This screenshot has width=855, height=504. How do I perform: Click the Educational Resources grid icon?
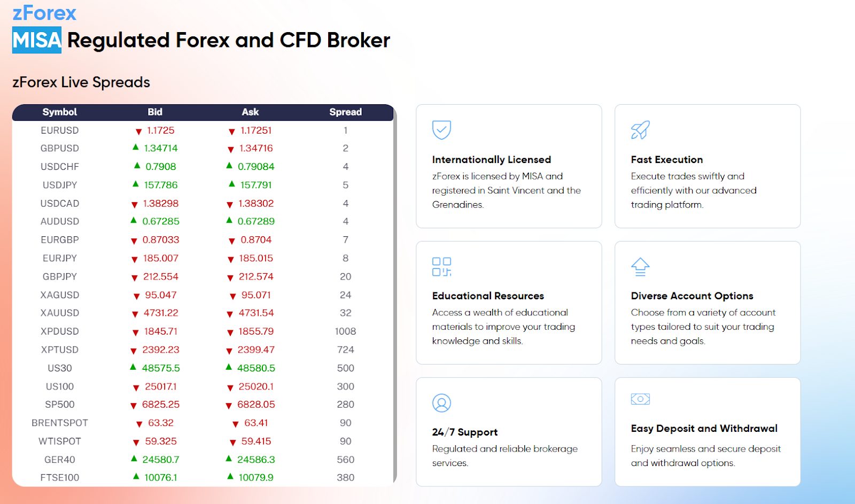(x=441, y=266)
